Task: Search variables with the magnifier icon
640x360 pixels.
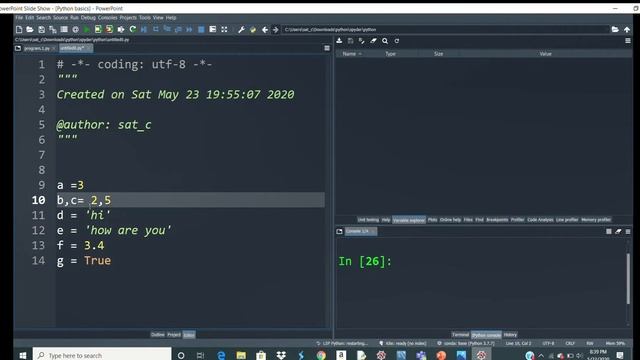Action: click(385, 41)
